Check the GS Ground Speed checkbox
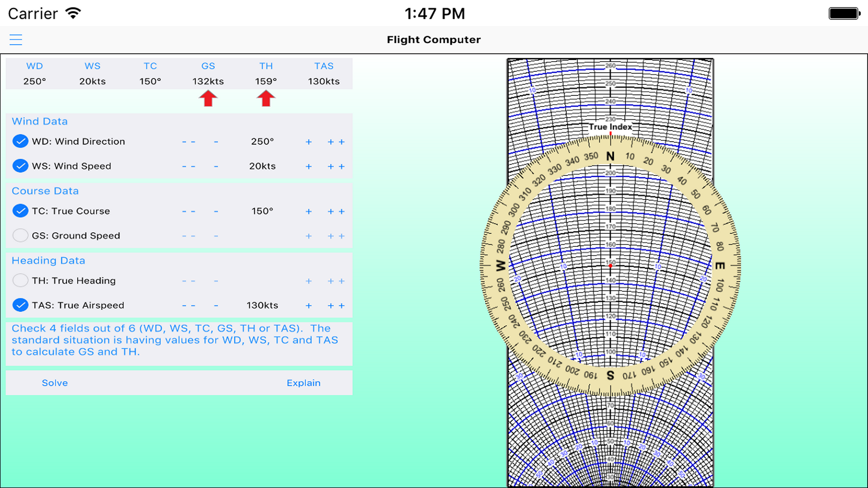 [x=20, y=235]
